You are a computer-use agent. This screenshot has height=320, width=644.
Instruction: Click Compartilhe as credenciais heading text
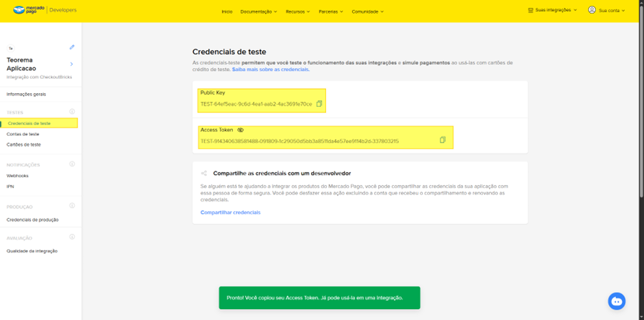tap(282, 173)
